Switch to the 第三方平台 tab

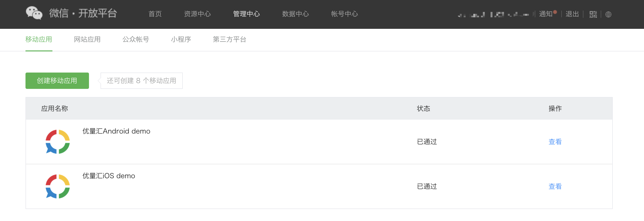[229, 39]
